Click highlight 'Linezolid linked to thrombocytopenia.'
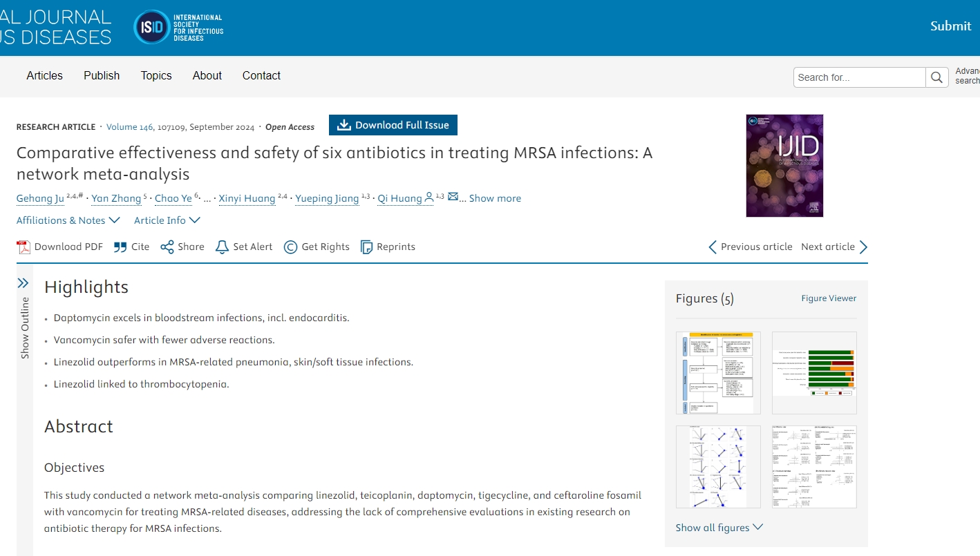The image size is (980, 556). pyautogui.click(x=141, y=384)
